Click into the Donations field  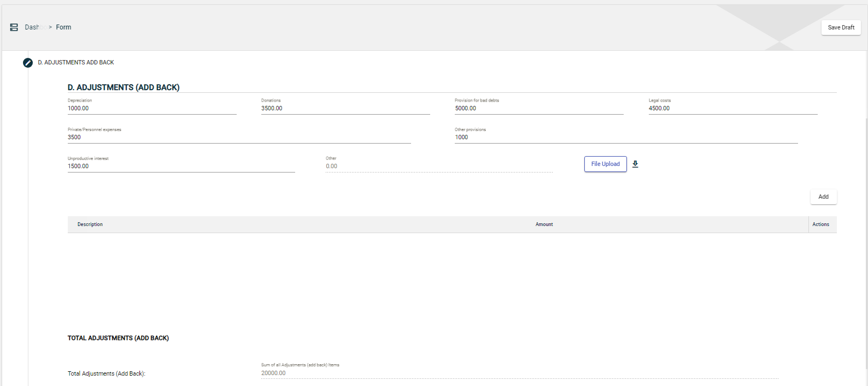tap(345, 109)
